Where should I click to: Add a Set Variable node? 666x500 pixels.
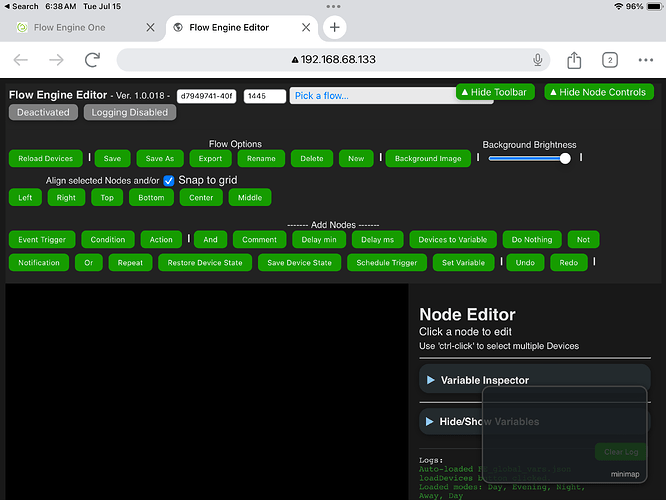(463, 263)
